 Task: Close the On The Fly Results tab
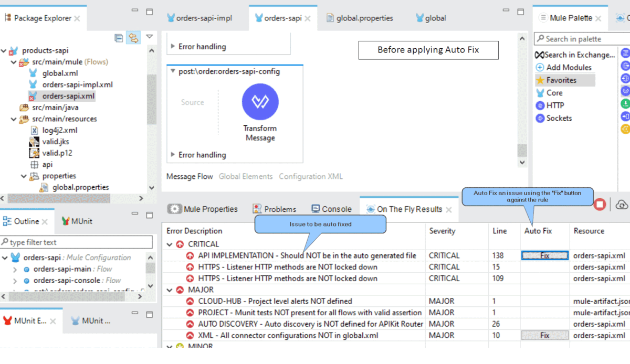[x=449, y=209]
